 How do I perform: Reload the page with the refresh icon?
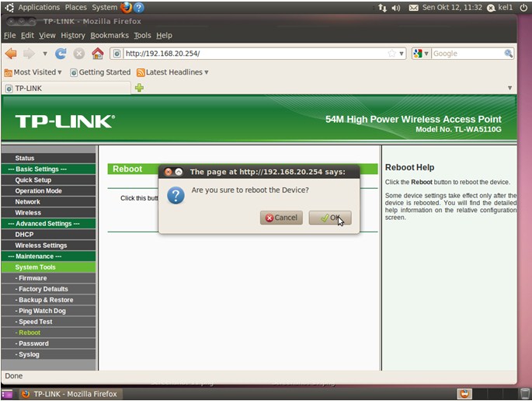[x=61, y=54]
